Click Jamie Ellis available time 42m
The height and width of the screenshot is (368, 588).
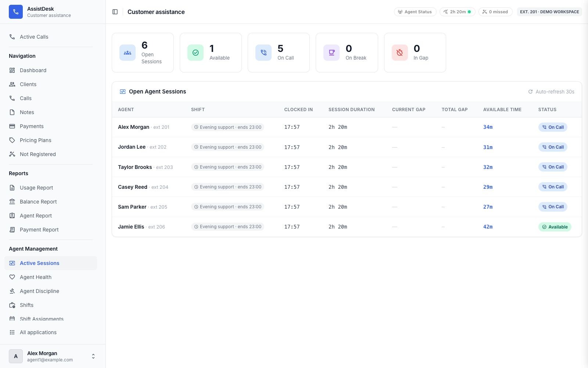coord(488,227)
